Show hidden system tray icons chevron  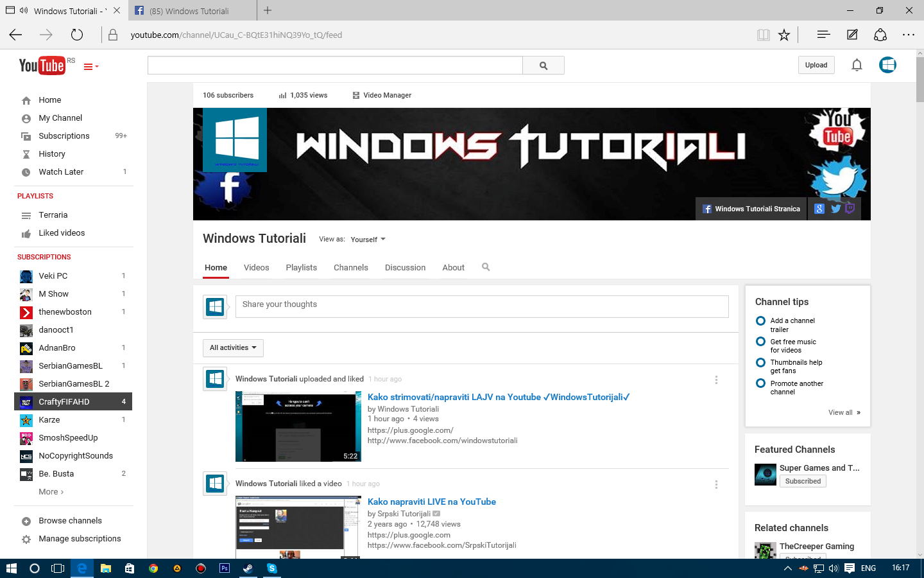click(787, 568)
